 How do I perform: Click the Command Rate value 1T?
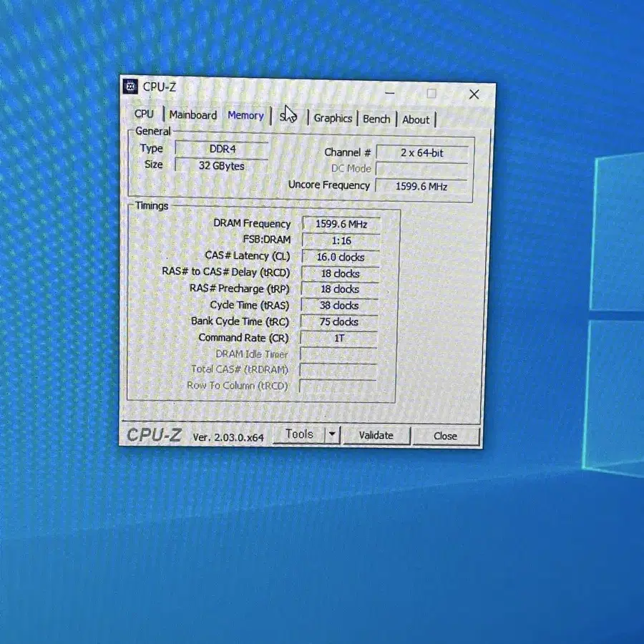[339, 338]
